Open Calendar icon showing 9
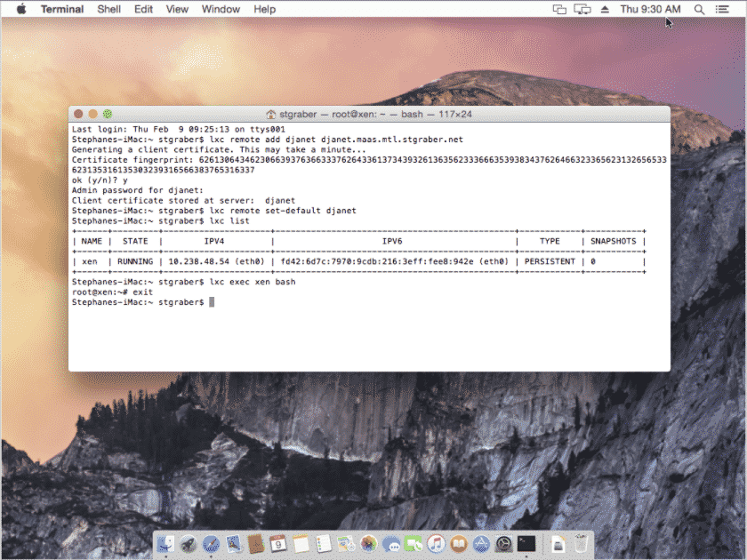 pos(278,544)
